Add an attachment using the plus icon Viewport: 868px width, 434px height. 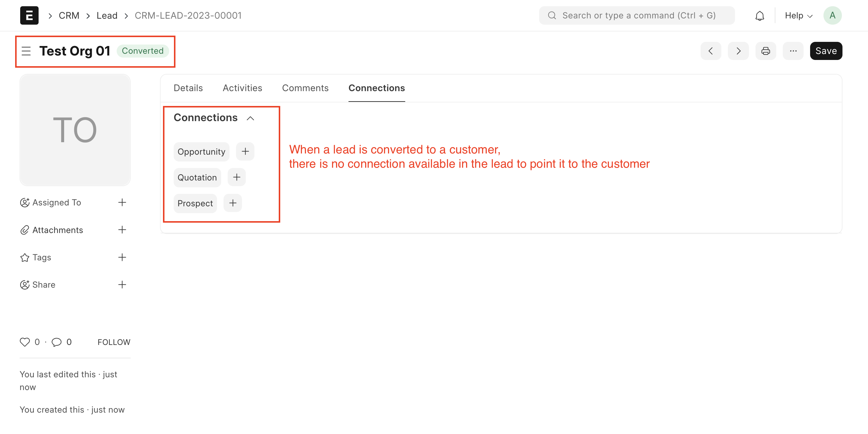click(122, 229)
